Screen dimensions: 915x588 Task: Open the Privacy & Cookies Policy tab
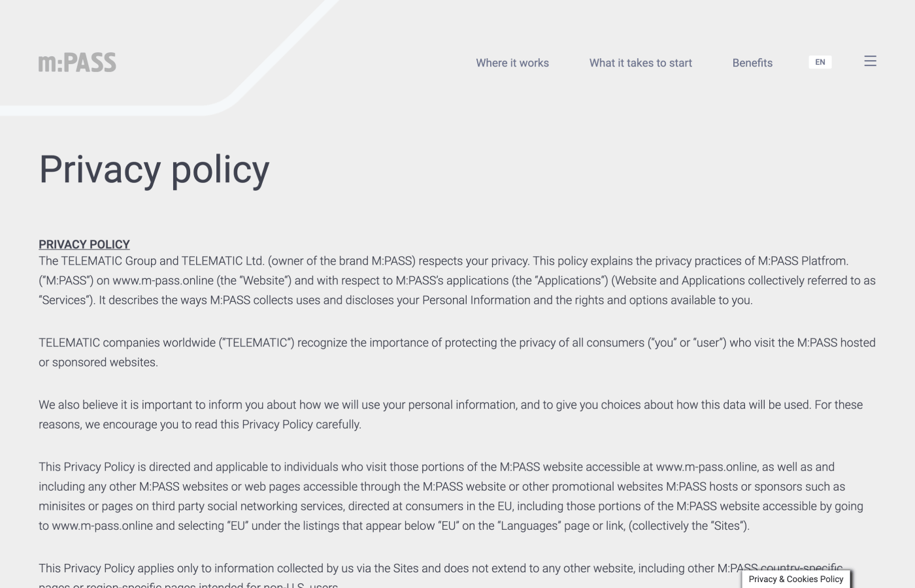(796, 579)
